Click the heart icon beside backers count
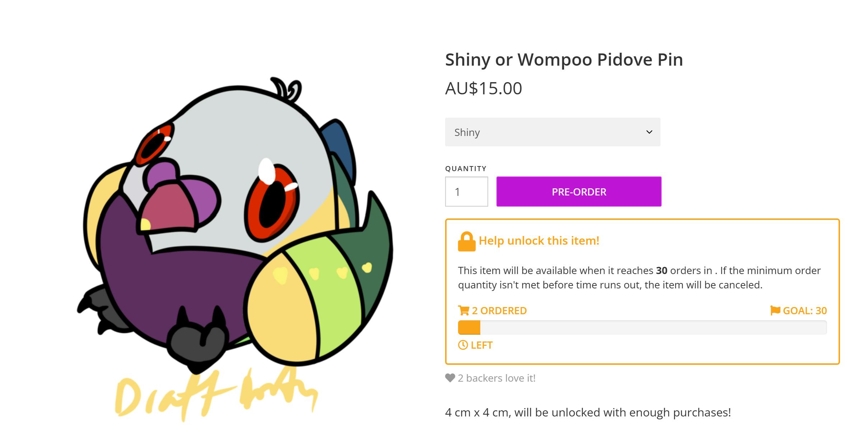868x429 pixels. click(x=450, y=378)
